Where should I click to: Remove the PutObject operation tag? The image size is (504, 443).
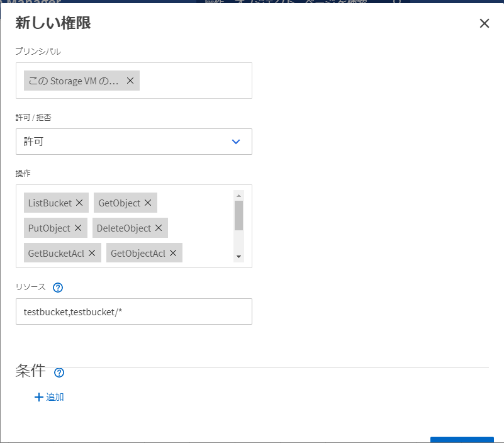coord(78,228)
